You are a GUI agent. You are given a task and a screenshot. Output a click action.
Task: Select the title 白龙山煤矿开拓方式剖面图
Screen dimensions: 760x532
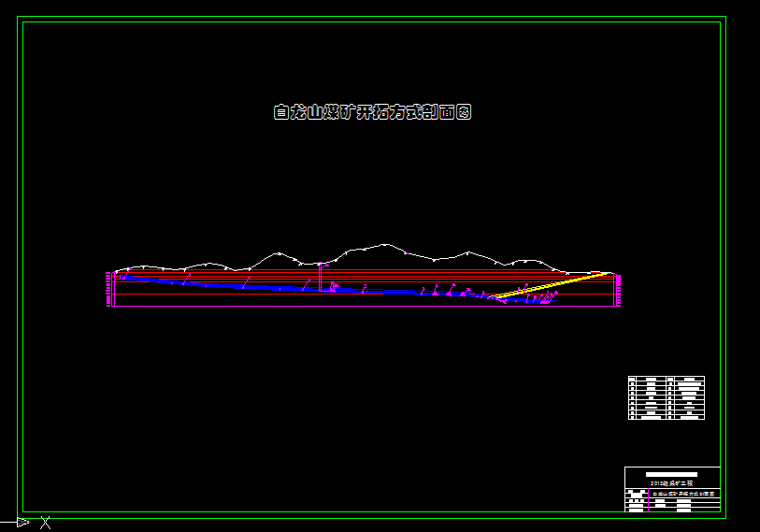click(x=372, y=112)
